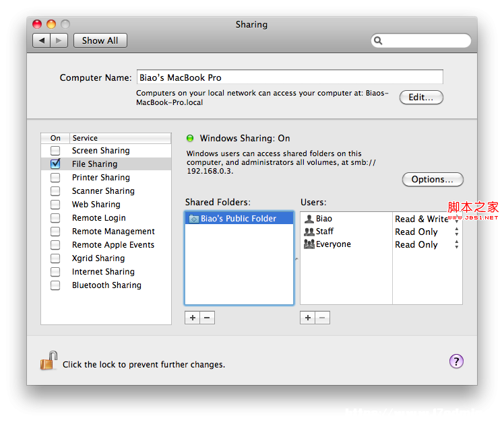Click the Staff group icon
This screenshot has width=504, height=422.
point(309,232)
